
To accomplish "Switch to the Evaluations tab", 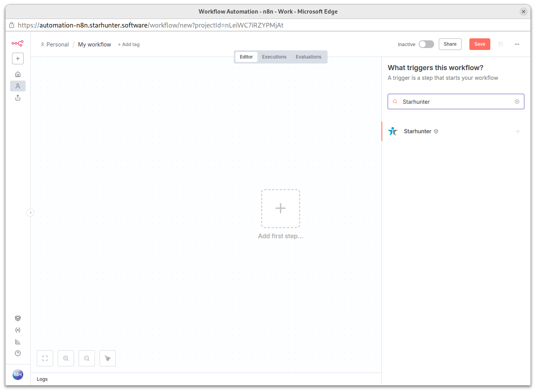I will [x=308, y=57].
